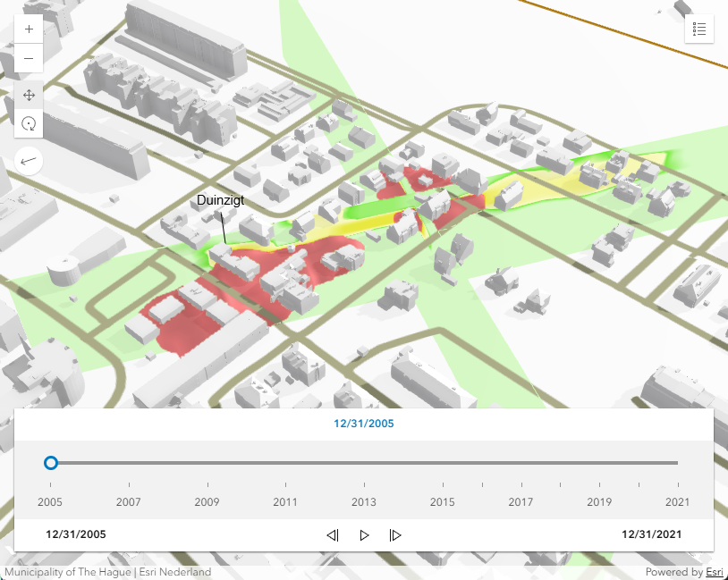Click the zoom in plus button
Screen dimensions: 728x580
(x=29, y=29)
